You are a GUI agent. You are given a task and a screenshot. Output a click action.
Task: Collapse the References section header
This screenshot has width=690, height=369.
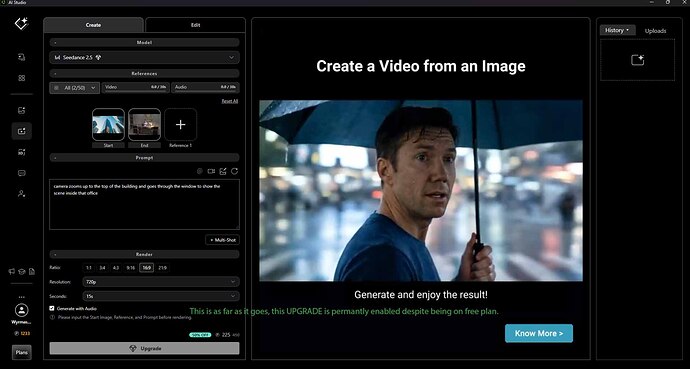coord(144,73)
